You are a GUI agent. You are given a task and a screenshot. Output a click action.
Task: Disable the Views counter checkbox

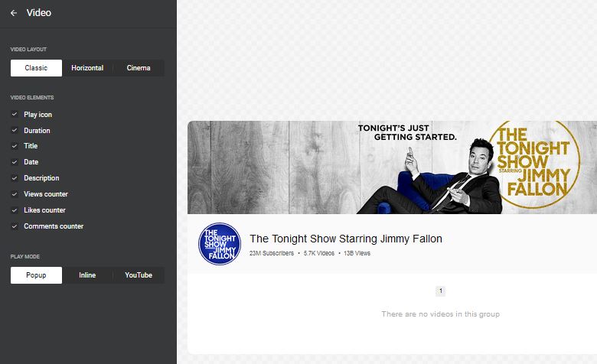15,194
